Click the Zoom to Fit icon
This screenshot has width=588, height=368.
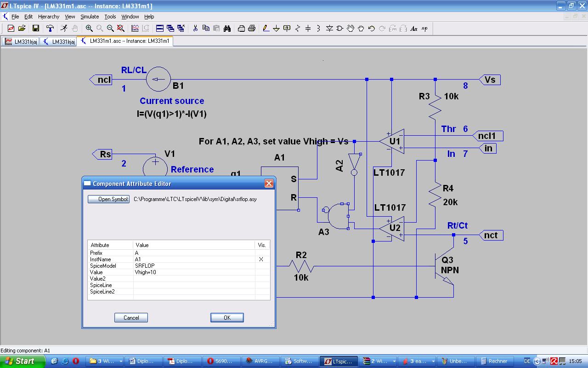121,29
